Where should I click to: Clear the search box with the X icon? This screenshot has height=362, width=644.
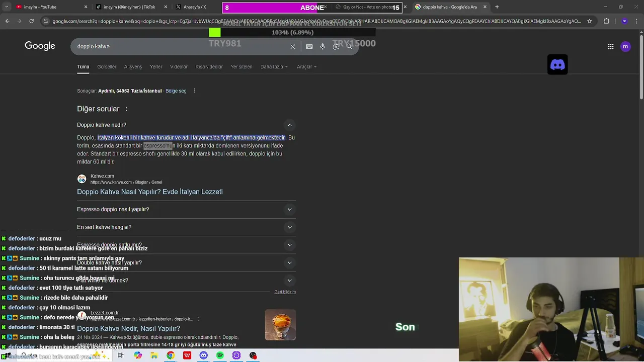[293, 46]
